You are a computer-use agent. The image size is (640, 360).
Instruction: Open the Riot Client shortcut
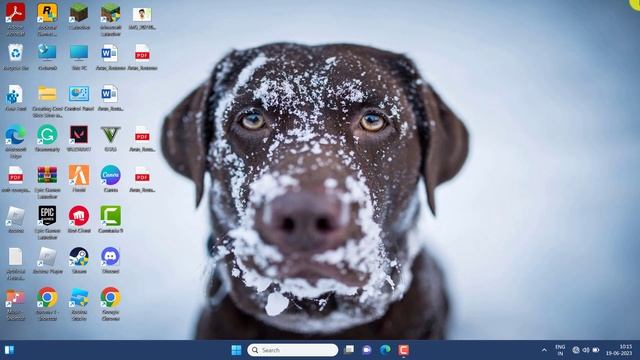(x=79, y=216)
